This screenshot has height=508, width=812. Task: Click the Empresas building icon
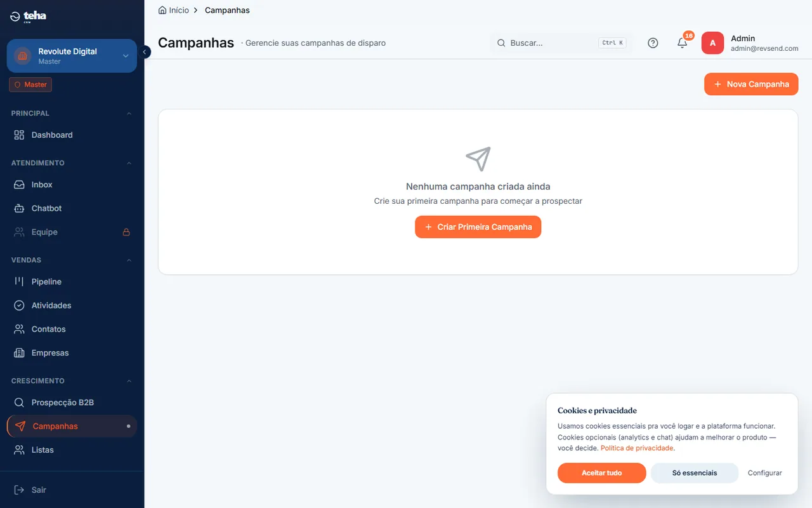(x=19, y=353)
